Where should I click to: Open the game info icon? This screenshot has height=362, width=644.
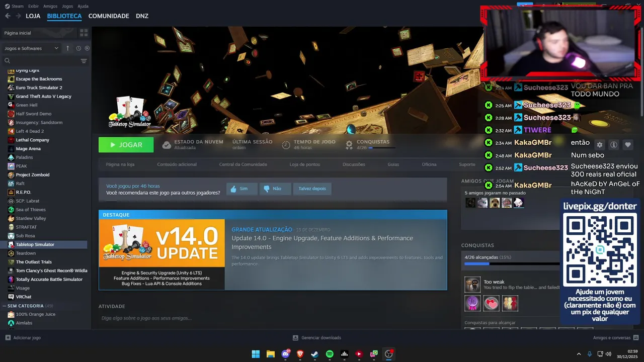click(614, 145)
